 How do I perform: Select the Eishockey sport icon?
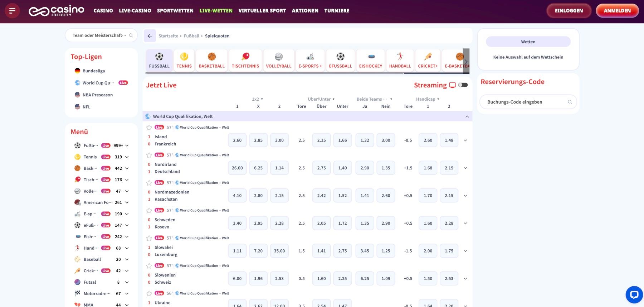[370, 60]
